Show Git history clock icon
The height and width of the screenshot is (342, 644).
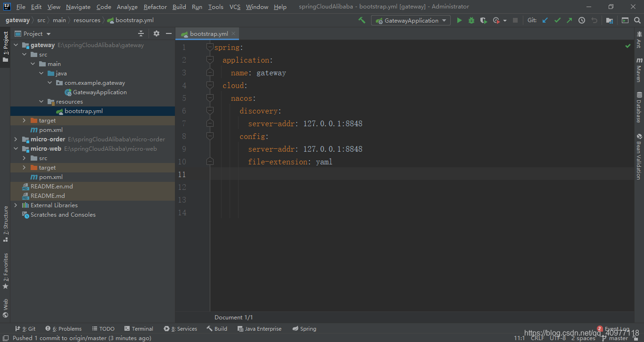click(x=582, y=20)
